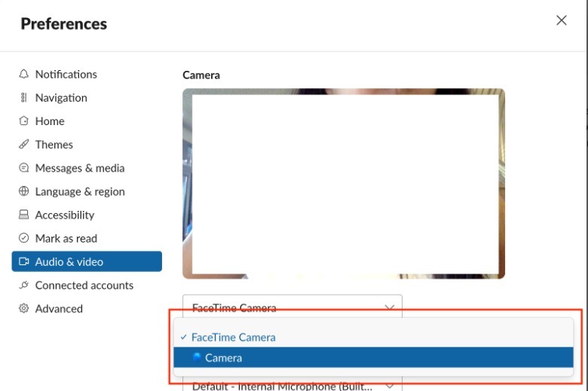Click the bell icon beside Notifications

24,74
